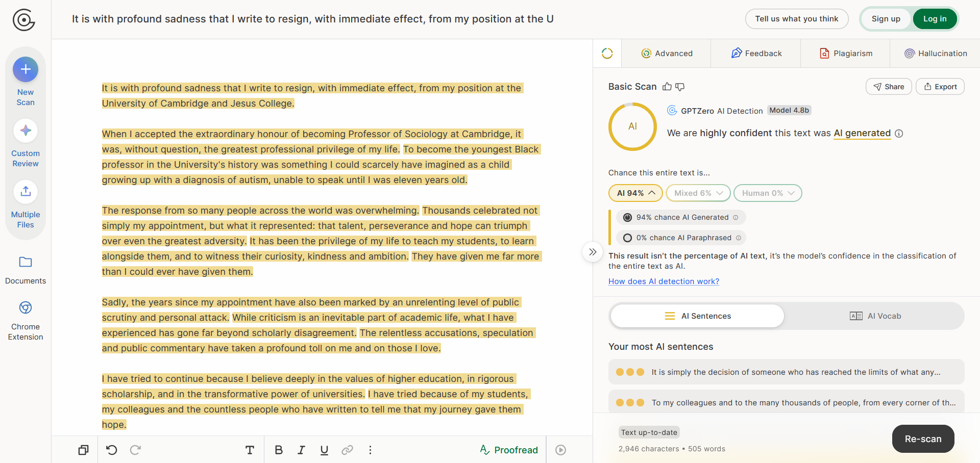Click the GPTZero logo icon
This screenshot has height=463, width=980.
(x=24, y=20)
